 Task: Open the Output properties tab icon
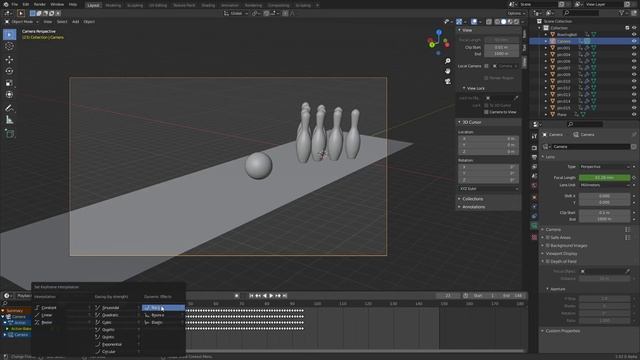coord(534,157)
